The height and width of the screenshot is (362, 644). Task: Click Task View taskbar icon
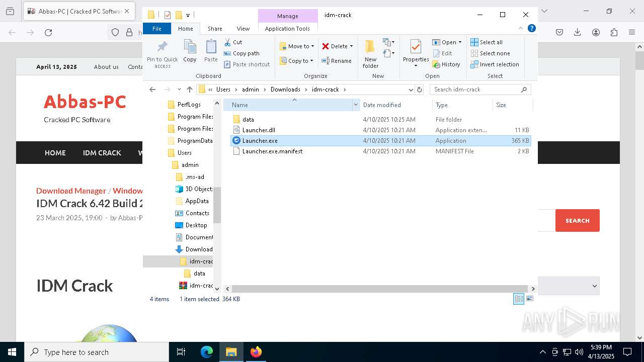[x=181, y=352]
